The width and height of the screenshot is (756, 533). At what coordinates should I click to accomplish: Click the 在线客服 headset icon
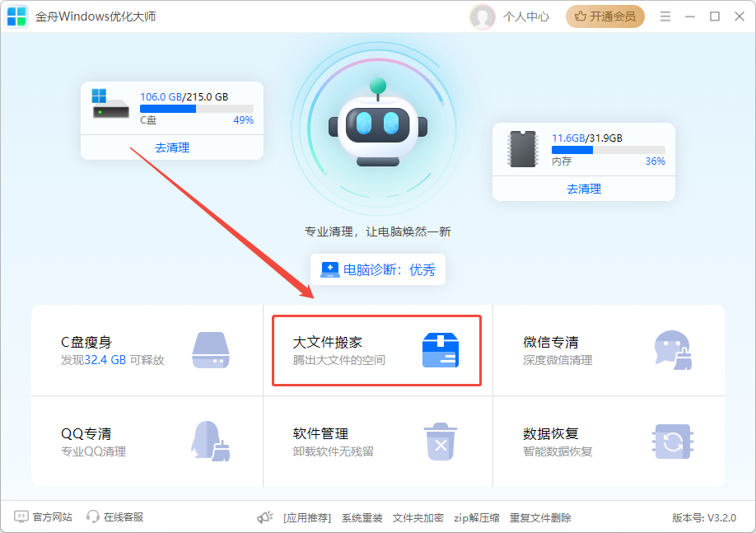92,517
